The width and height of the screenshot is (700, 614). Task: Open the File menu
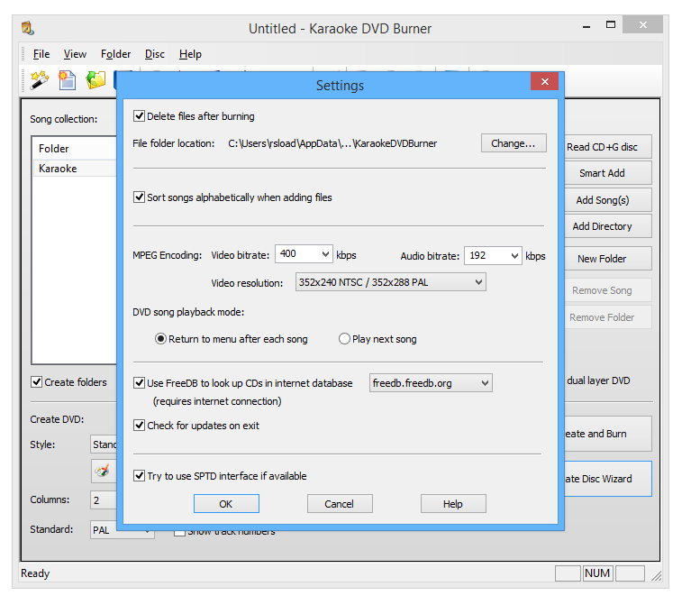[x=41, y=54]
